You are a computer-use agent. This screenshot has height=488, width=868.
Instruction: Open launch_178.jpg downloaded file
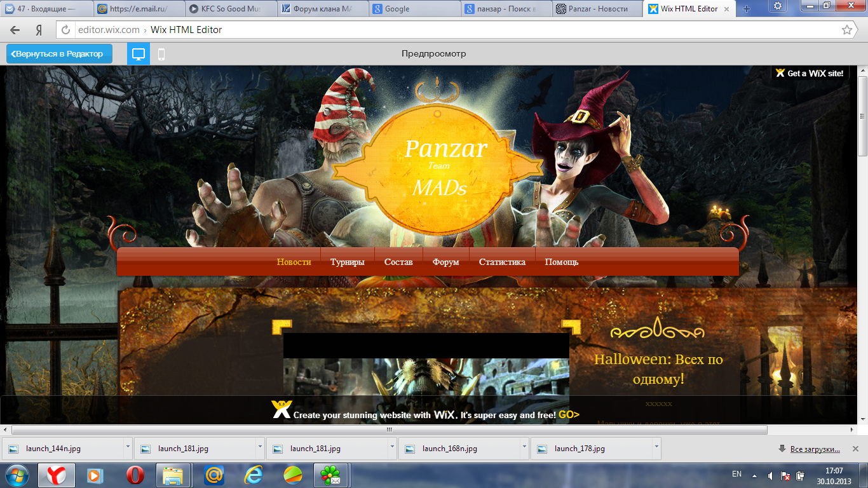coord(591,448)
